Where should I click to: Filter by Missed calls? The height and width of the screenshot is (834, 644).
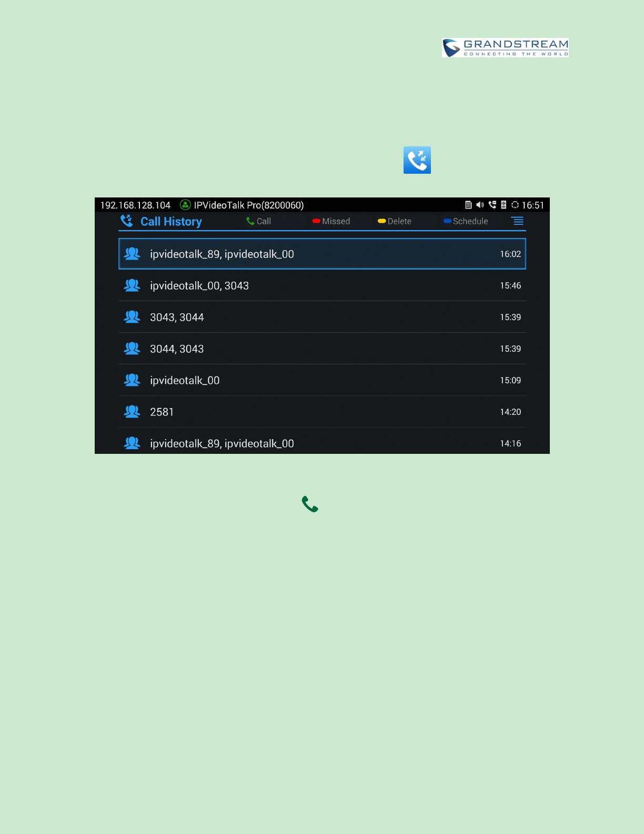tap(331, 221)
